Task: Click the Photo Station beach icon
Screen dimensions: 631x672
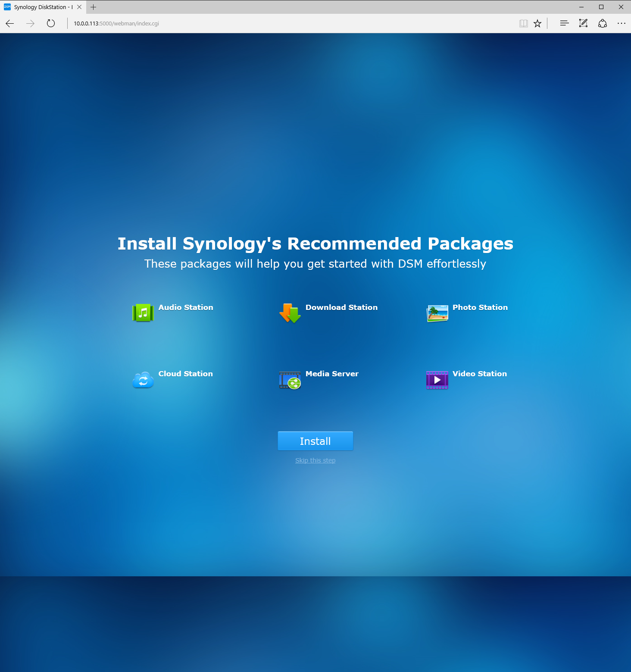Action: [x=437, y=313]
